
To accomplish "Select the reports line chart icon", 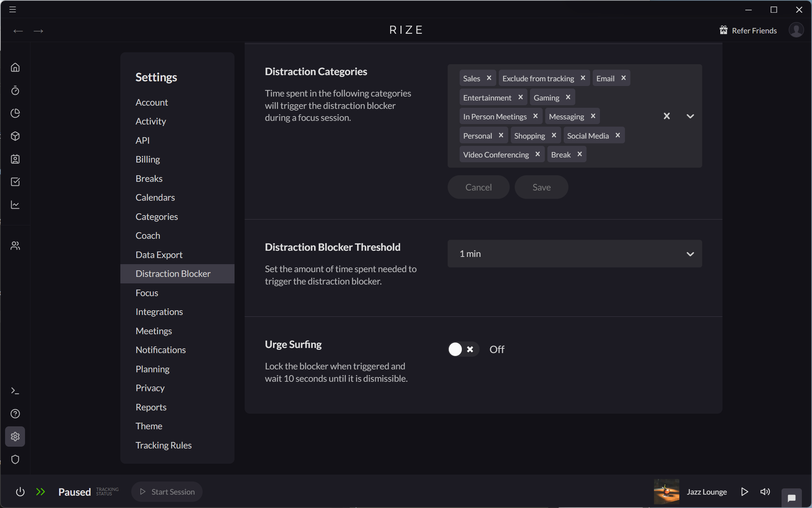I will pos(15,205).
